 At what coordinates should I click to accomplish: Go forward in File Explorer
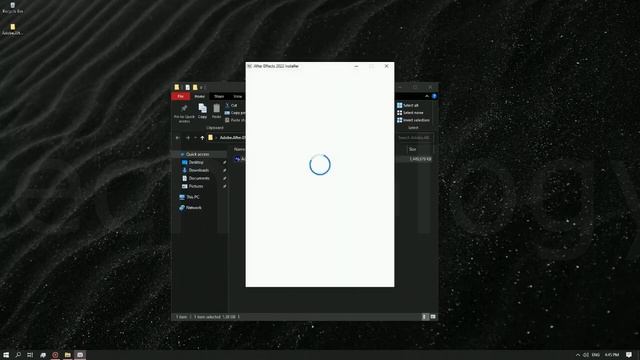tap(188, 138)
